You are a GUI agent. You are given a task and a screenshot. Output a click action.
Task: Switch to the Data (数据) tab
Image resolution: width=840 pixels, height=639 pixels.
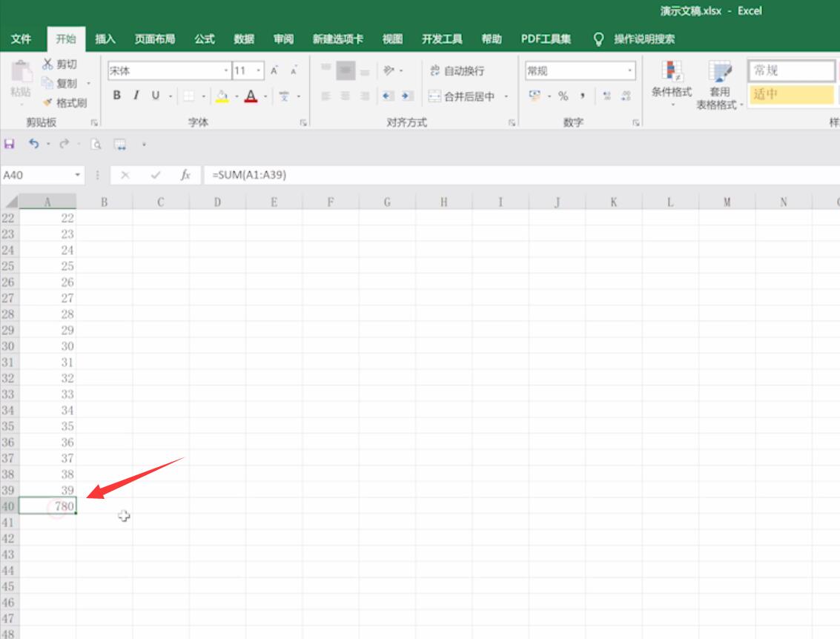pyautogui.click(x=244, y=39)
